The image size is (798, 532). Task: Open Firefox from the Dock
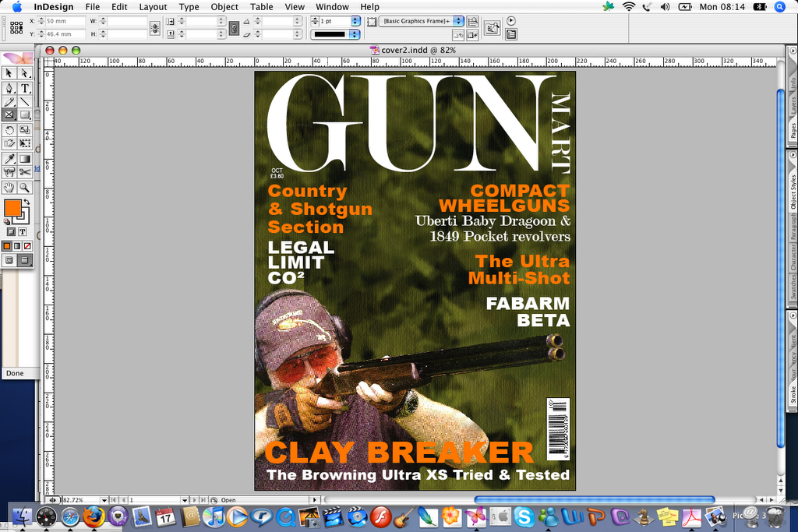coord(94,517)
